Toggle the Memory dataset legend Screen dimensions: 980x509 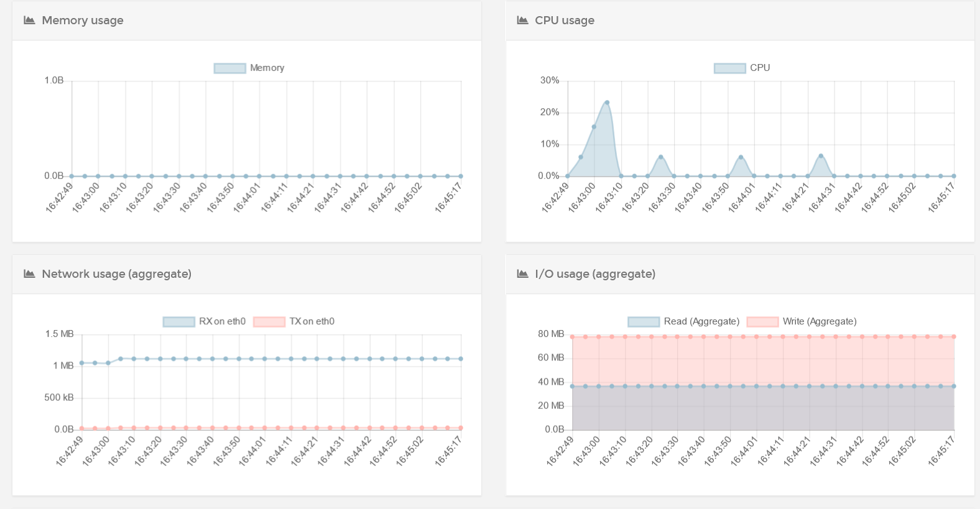[249, 68]
